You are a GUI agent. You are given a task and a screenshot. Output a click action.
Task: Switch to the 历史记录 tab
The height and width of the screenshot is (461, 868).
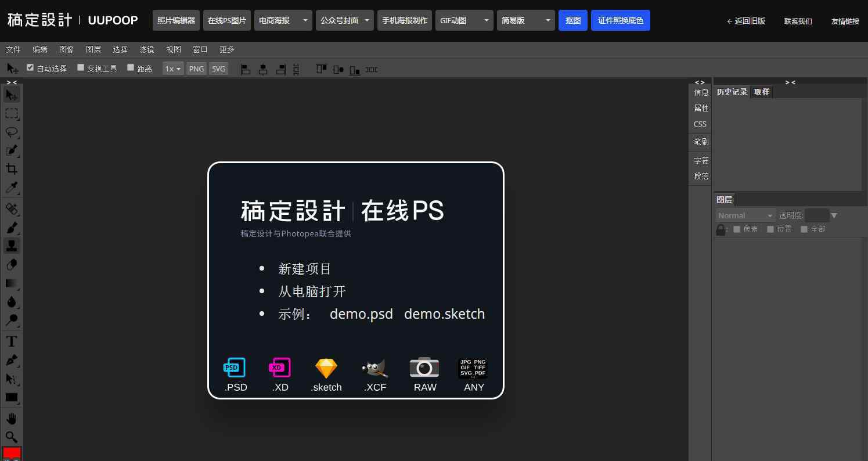coord(732,92)
